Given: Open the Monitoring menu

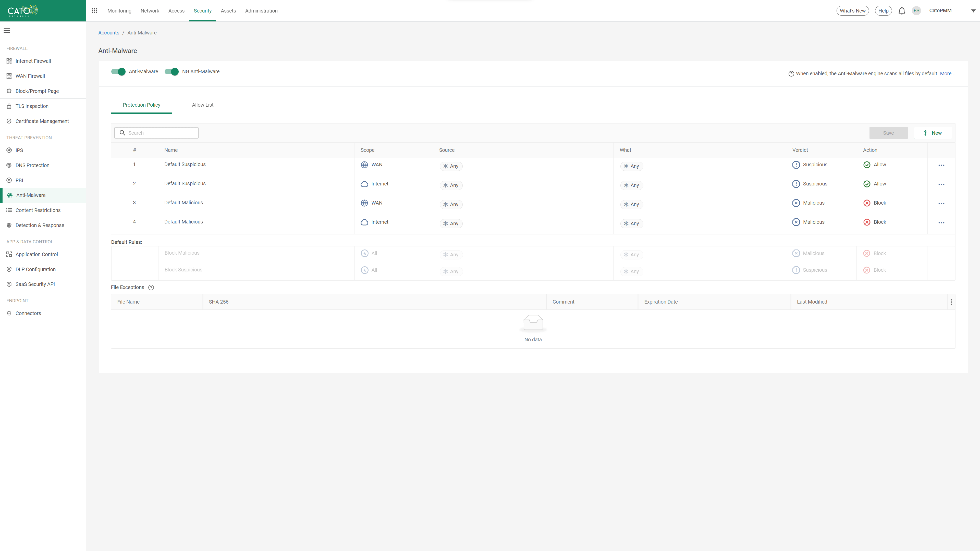Looking at the screenshot, I should point(119,11).
